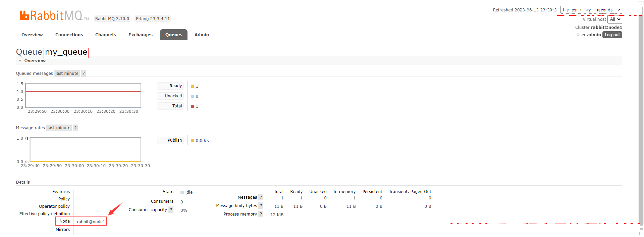Viewport: 644px width, 237px height.
Task: Click the Operator policy label
Action: (54, 206)
